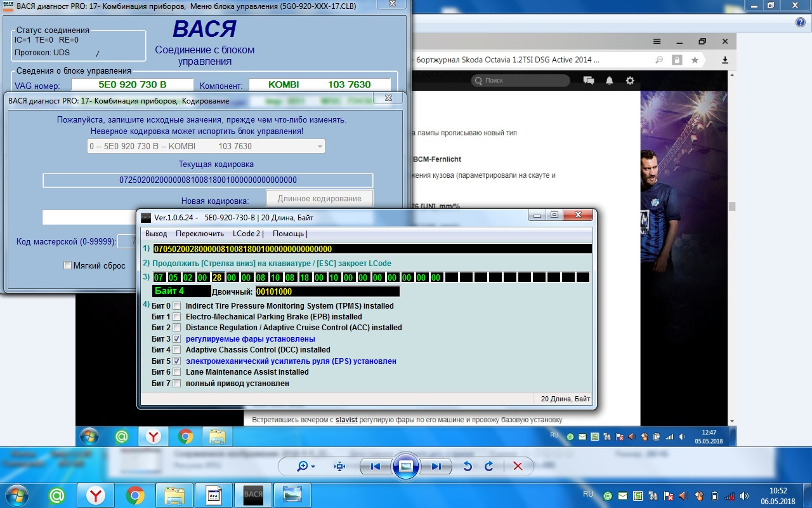Screen dimensions: 812x508
Task: Click the Компонент field KOMBI 103 7630
Action: click(x=320, y=84)
